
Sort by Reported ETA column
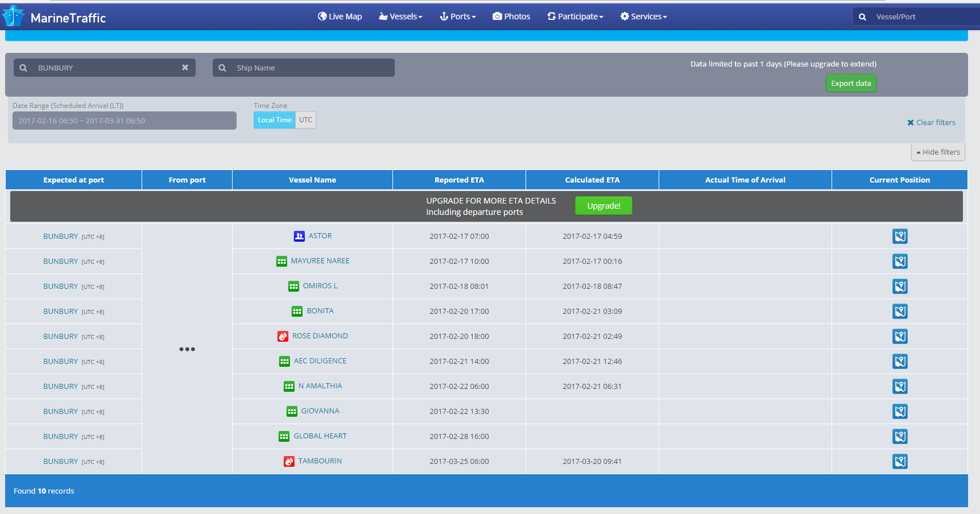point(459,180)
